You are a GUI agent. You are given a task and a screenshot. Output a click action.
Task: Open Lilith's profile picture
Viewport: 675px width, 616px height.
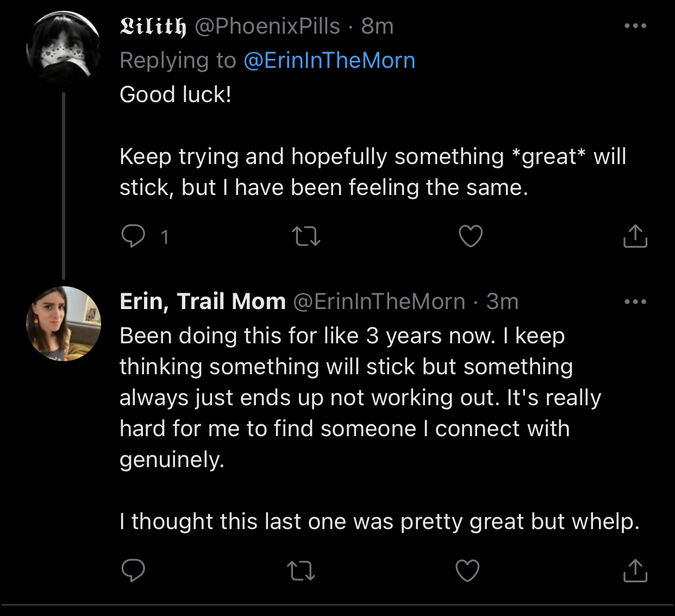pyautogui.click(x=64, y=49)
